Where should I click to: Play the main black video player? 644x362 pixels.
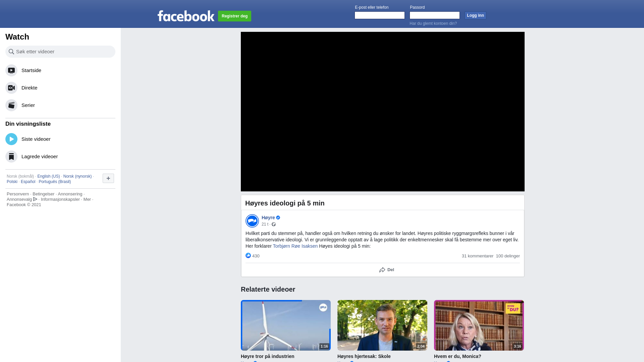[383, 112]
